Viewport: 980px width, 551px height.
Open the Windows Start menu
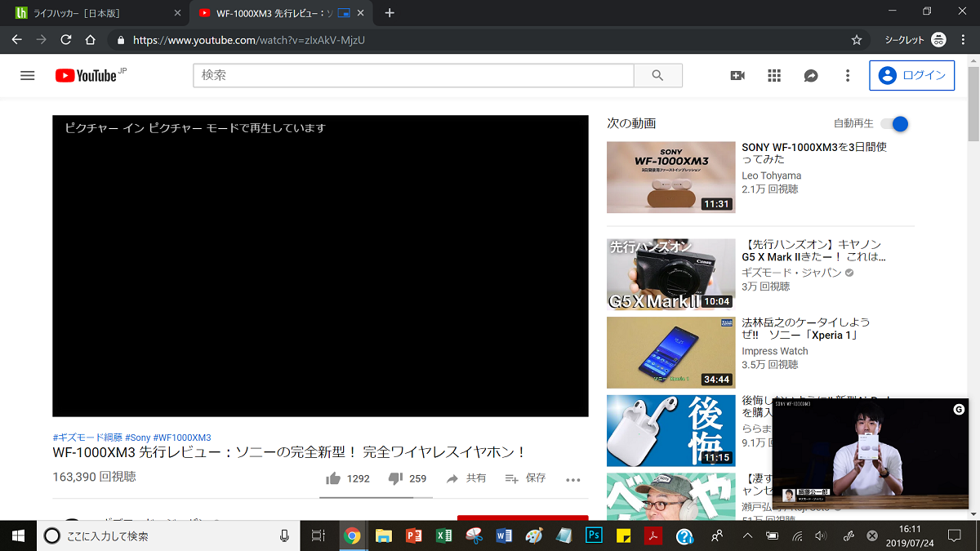(18, 535)
